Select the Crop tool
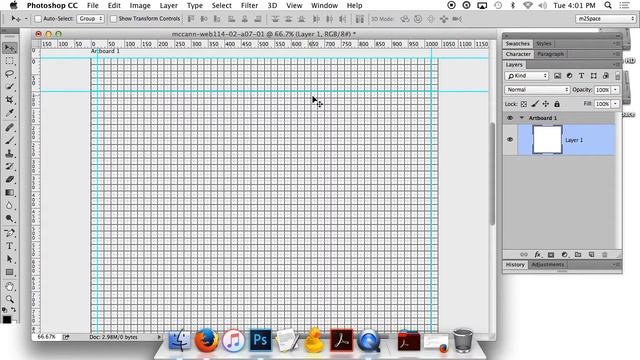640x360 pixels. pyautogui.click(x=9, y=100)
